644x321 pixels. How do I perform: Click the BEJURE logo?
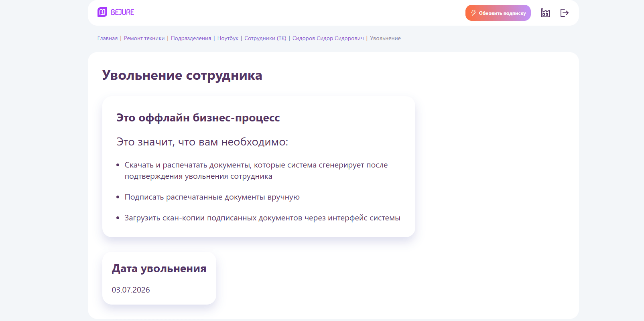[116, 12]
